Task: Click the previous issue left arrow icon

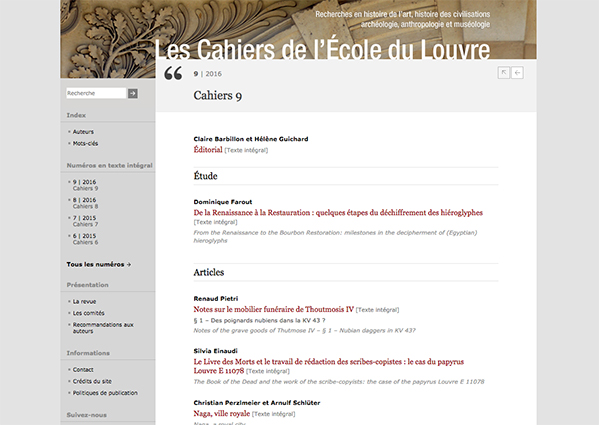Action: 517,73
